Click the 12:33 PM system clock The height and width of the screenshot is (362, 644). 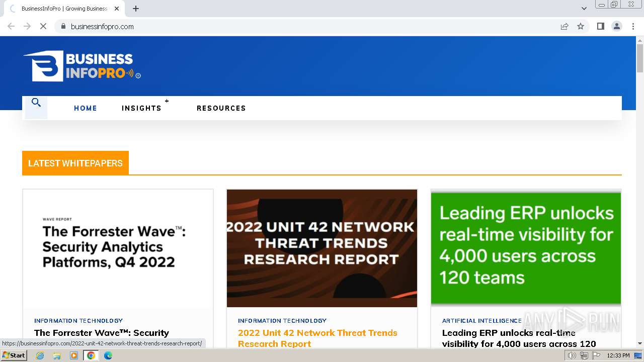[618, 355]
